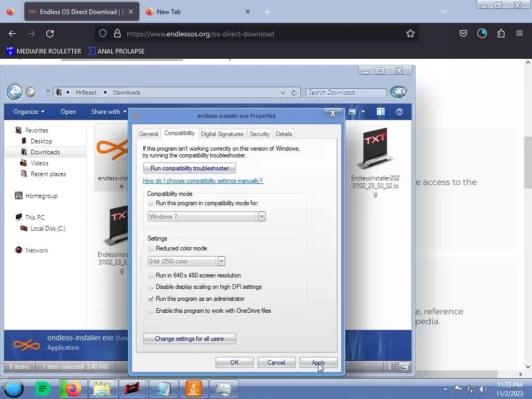532x399 pixels.
Task: Click Change settings for all users
Action: 189,339
